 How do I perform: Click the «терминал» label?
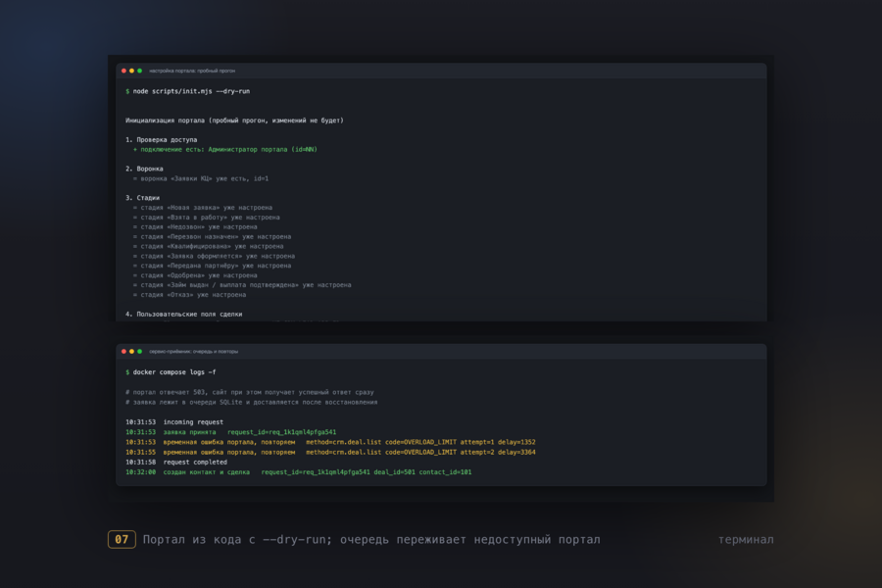tap(746, 540)
